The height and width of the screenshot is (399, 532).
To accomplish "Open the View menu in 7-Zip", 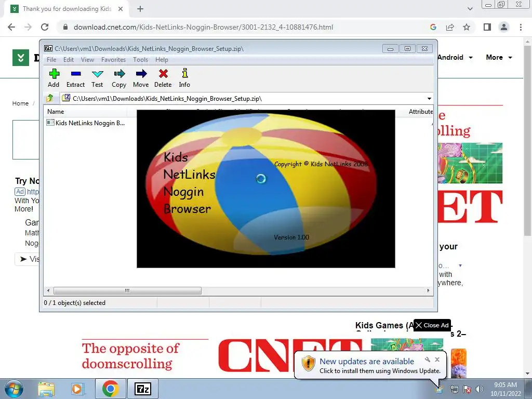I will [x=87, y=60].
